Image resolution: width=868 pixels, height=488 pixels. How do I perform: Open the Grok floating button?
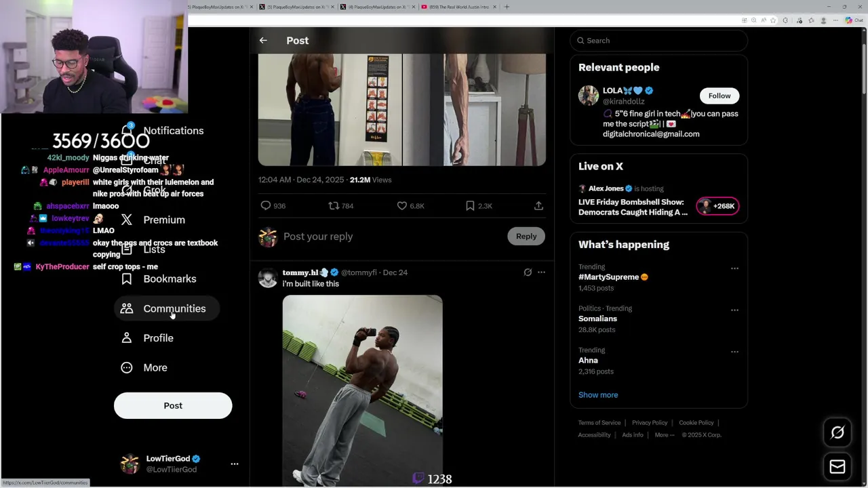click(837, 432)
